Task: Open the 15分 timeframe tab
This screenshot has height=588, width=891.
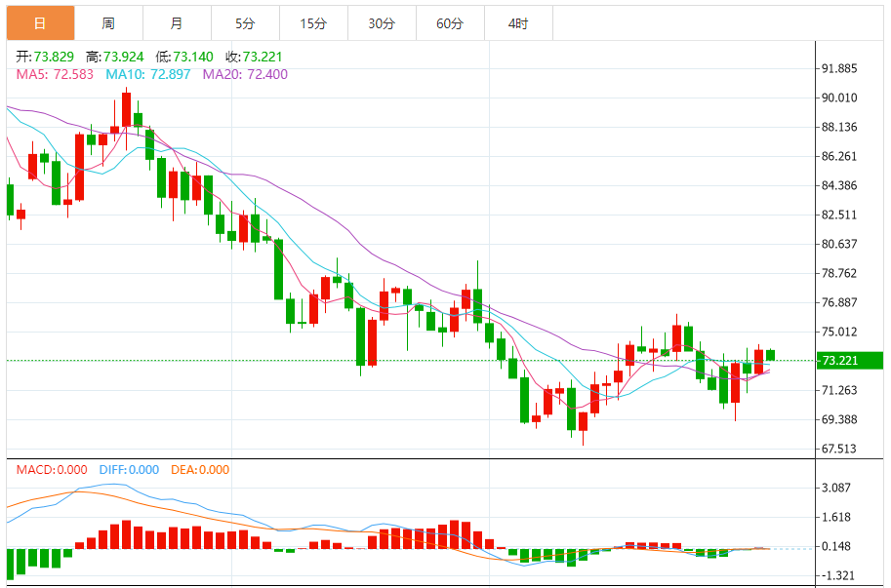Action: 313,23
